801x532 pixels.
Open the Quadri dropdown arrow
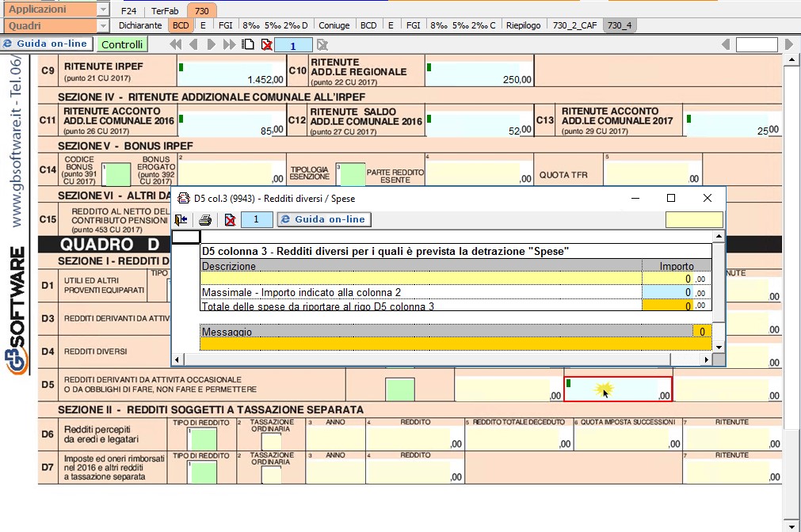coord(103,25)
